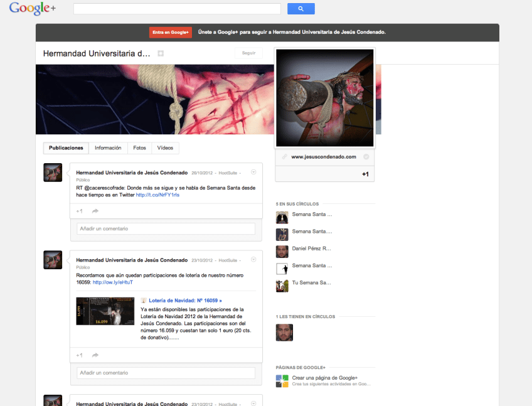Expand the options menu of the lottery post
The height and width of the screenshot is (406, 532).
click(x=253, y=259)
